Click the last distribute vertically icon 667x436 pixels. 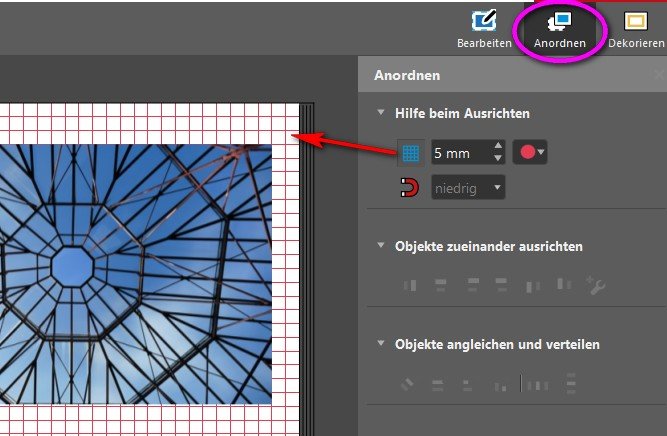(x=571, y=383)
